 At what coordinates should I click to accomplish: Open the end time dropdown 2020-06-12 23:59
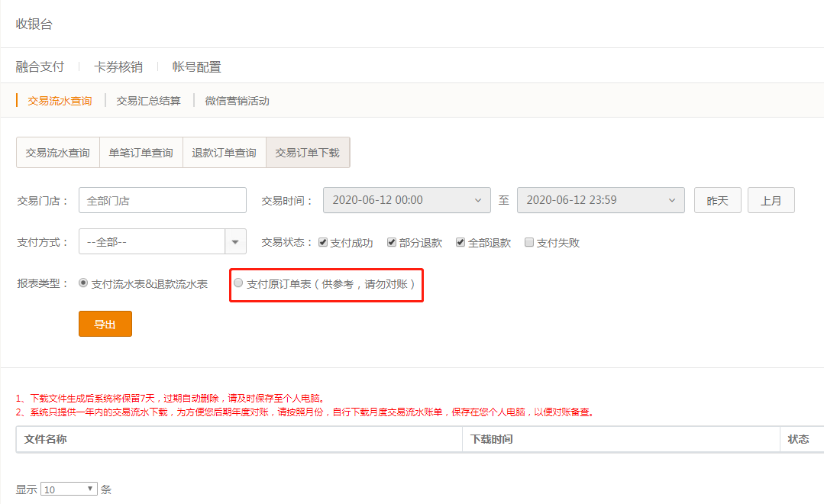pos(601,200)
